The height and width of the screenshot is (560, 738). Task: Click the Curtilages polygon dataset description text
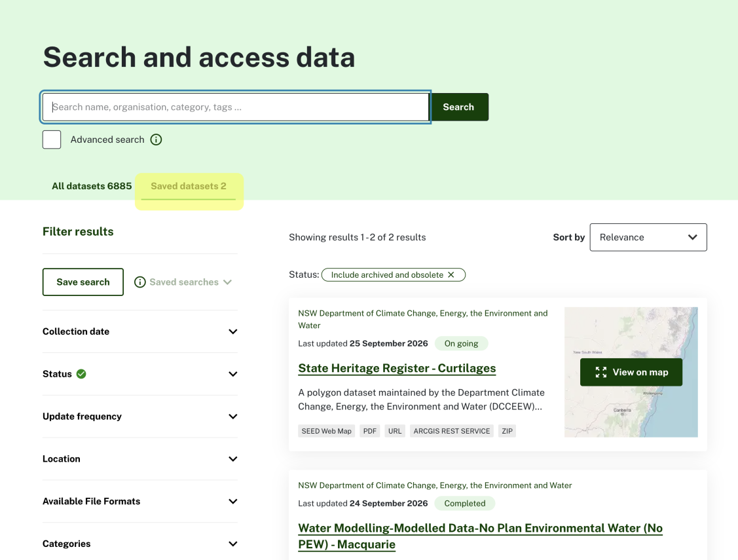[421, 400]
